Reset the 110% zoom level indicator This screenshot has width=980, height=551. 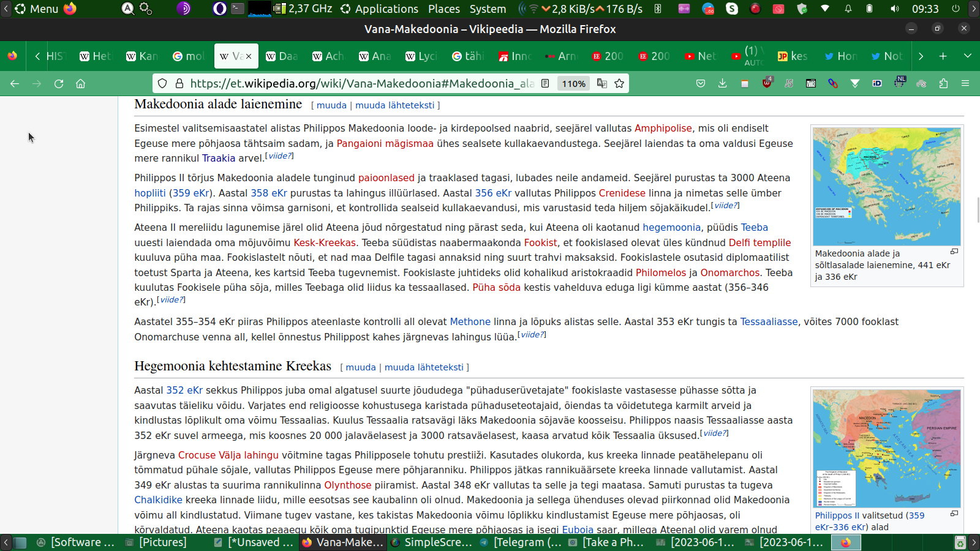(574, 84)
